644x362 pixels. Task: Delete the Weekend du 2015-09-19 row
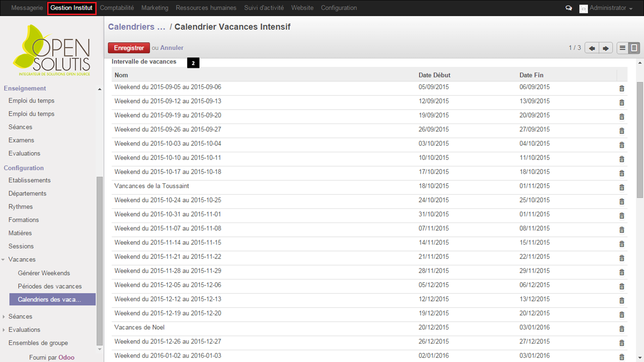pos(621,117)
